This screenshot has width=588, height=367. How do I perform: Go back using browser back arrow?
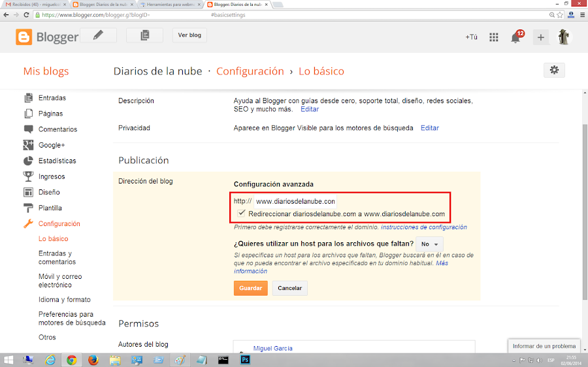6,15
